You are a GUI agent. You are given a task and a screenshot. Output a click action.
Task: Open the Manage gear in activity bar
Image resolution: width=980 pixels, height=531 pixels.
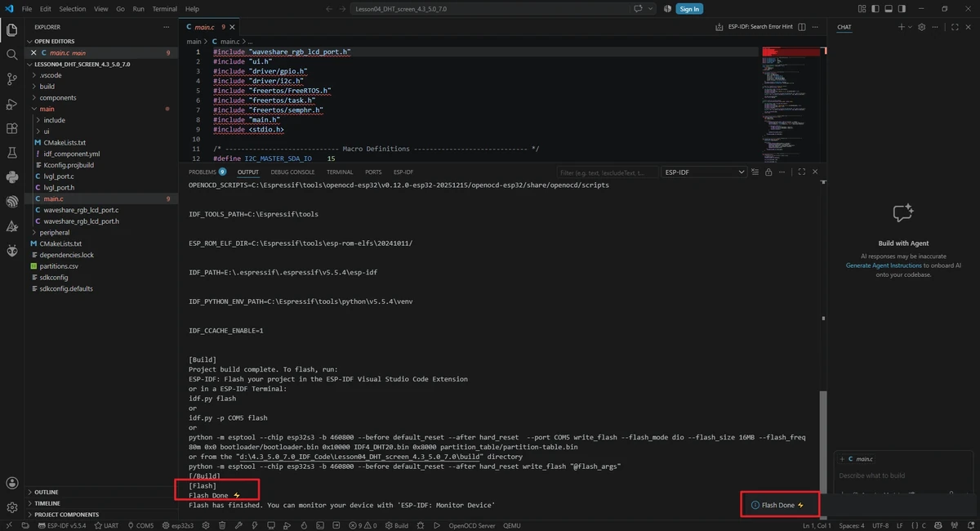pyautogui.click(x=11, y=508)
